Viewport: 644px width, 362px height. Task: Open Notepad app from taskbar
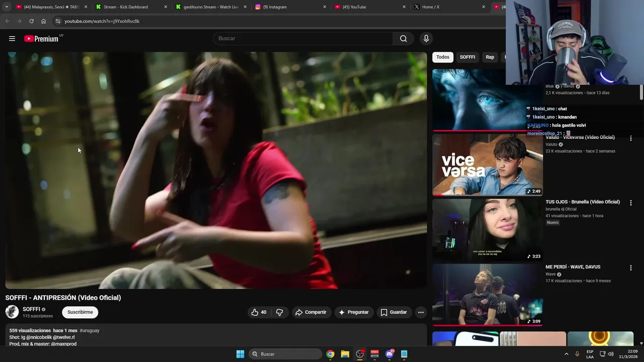pyautogui.click(x=404, y=354)
